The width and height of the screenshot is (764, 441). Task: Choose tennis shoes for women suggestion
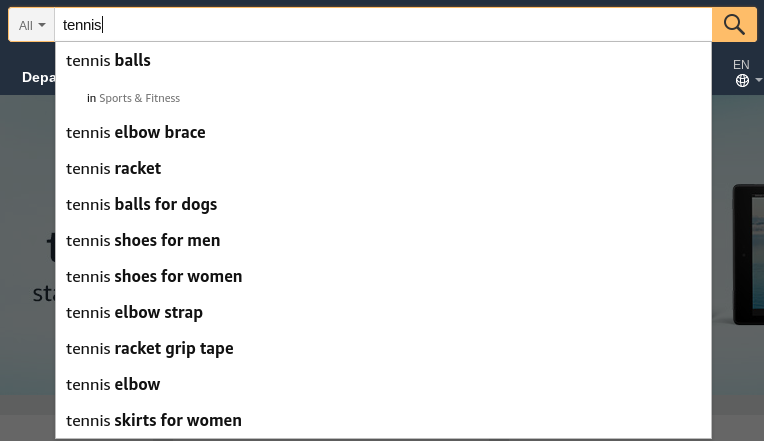point(383,277)
